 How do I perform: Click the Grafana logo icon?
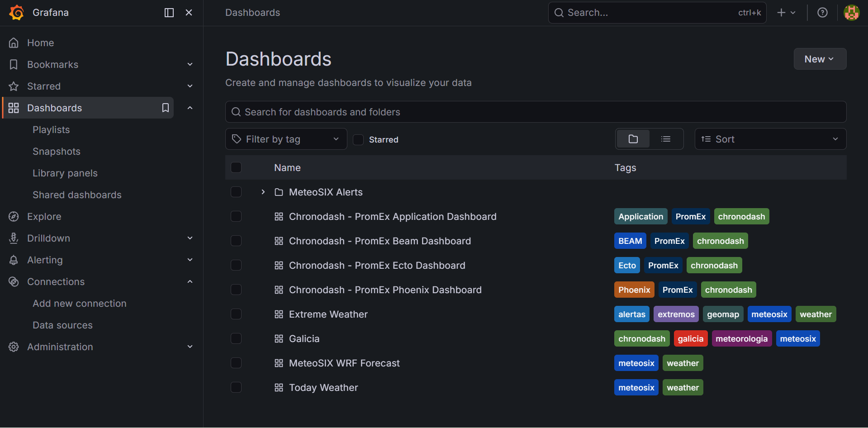tap(17, 13)
